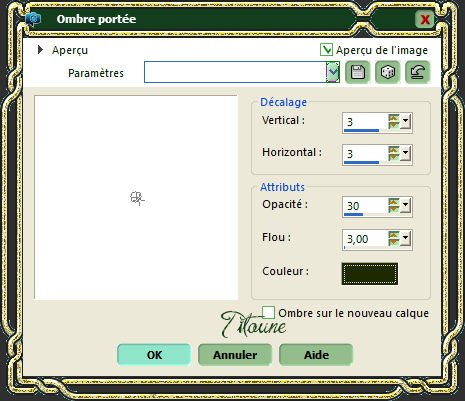465x401 pixels.
Task: Open the Flou value slider dropdown
Action: point(405,239)
